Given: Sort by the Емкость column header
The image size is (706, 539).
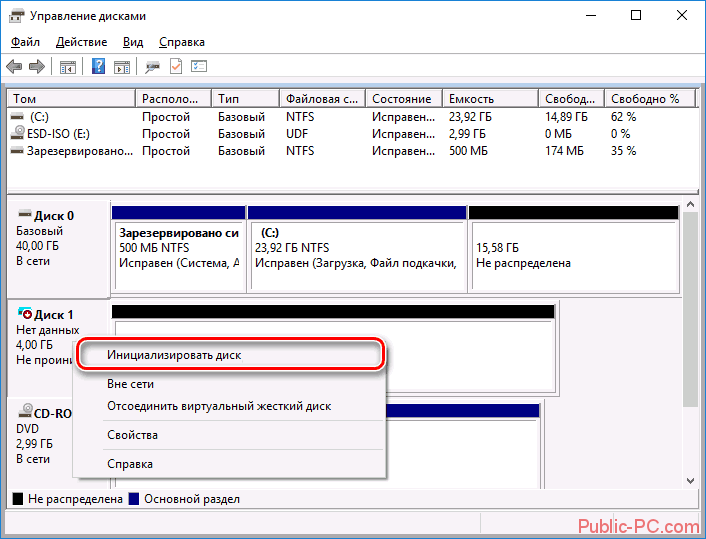Looking at the screenshot, I should [491, 99].
